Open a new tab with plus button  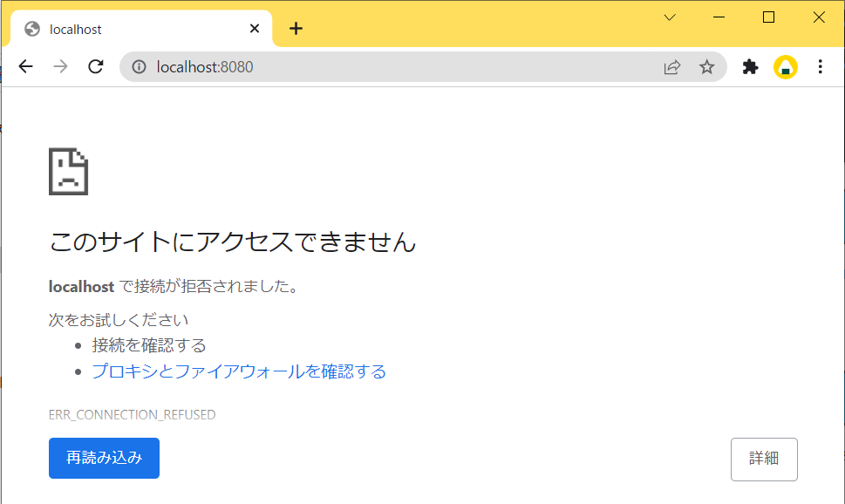click(x=296, y=29)
